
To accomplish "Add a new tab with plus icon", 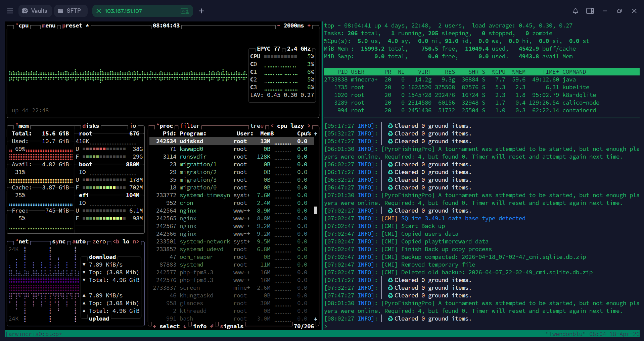I will click(201, 11).
